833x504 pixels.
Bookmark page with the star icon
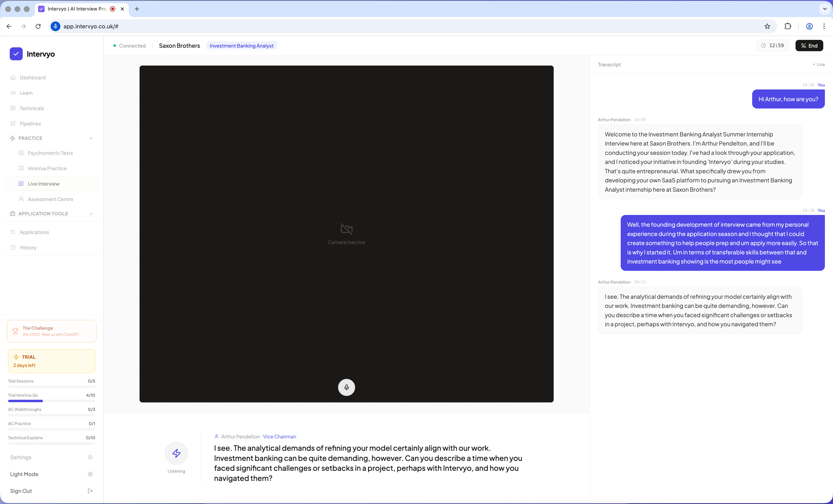click(x=767, y=26)
